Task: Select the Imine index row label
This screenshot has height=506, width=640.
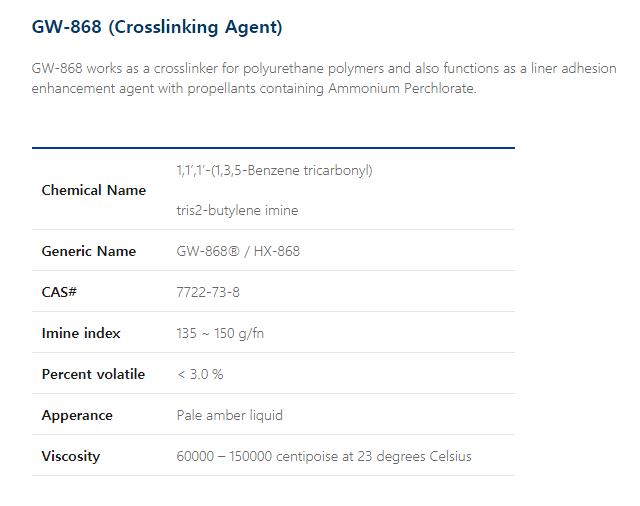Action: point(80,333)
